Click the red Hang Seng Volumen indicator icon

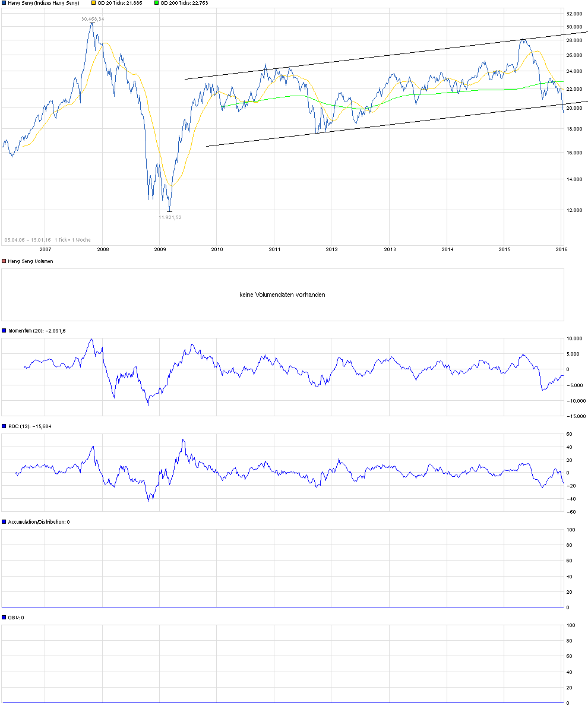click(4, 260)
